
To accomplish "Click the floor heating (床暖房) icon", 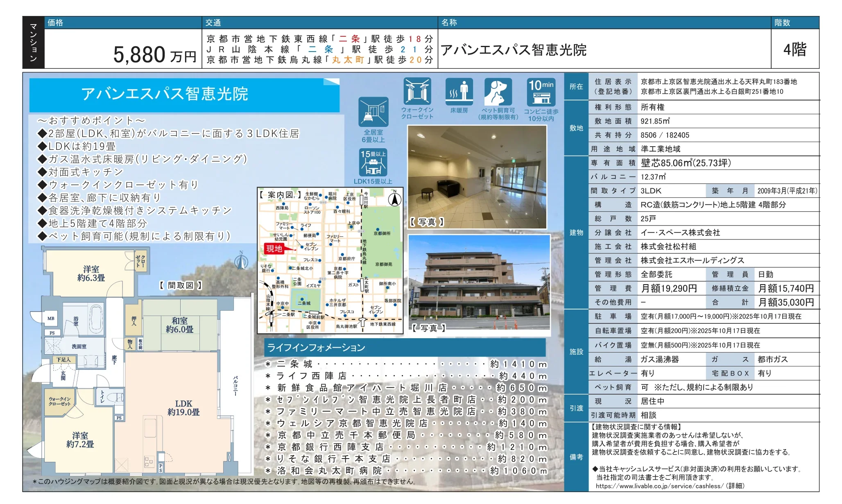I will [459, 91].
